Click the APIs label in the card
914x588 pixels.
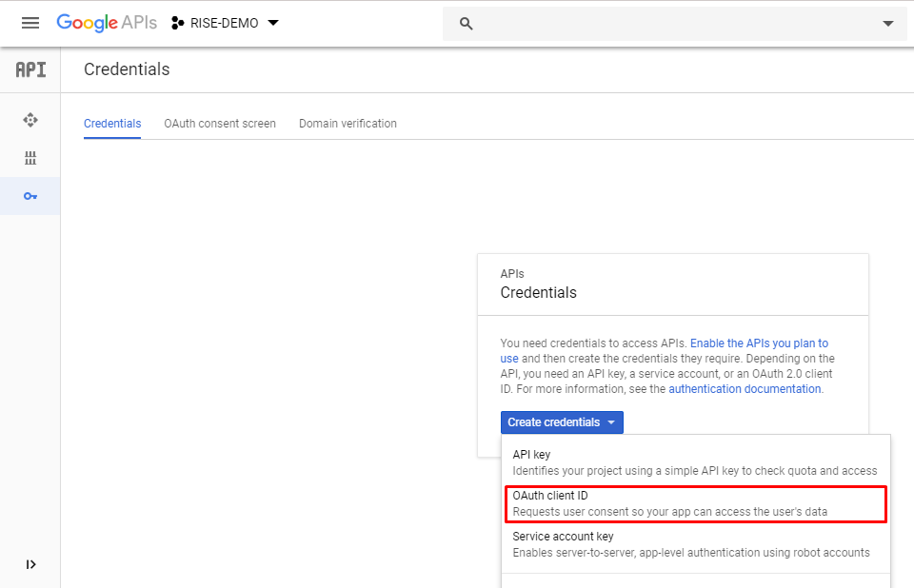click(512, 274)
